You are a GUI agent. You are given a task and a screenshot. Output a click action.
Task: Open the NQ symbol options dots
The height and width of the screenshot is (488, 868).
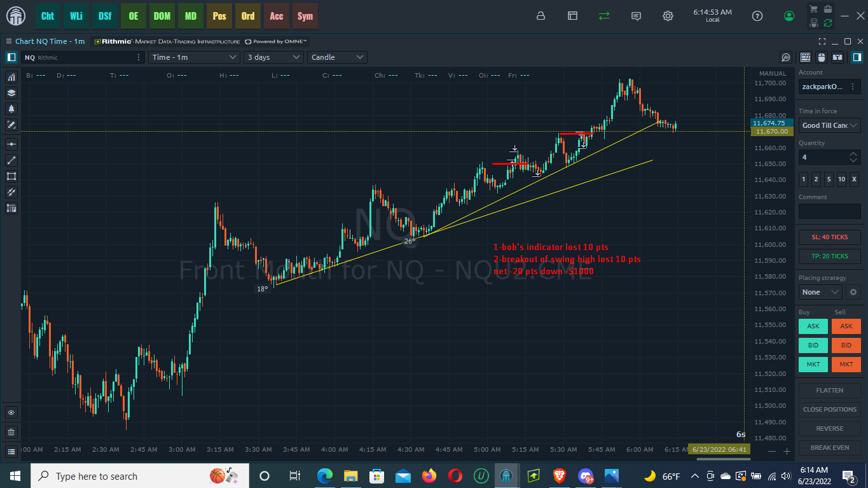coord(139,57)
